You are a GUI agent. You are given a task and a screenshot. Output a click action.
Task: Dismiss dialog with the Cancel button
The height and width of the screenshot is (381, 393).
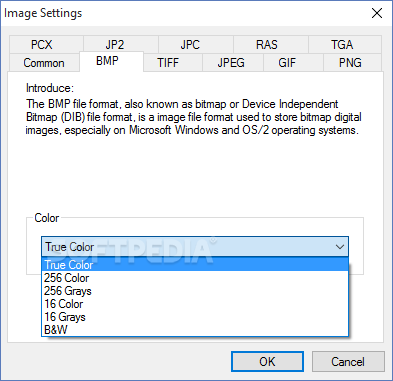348,362
